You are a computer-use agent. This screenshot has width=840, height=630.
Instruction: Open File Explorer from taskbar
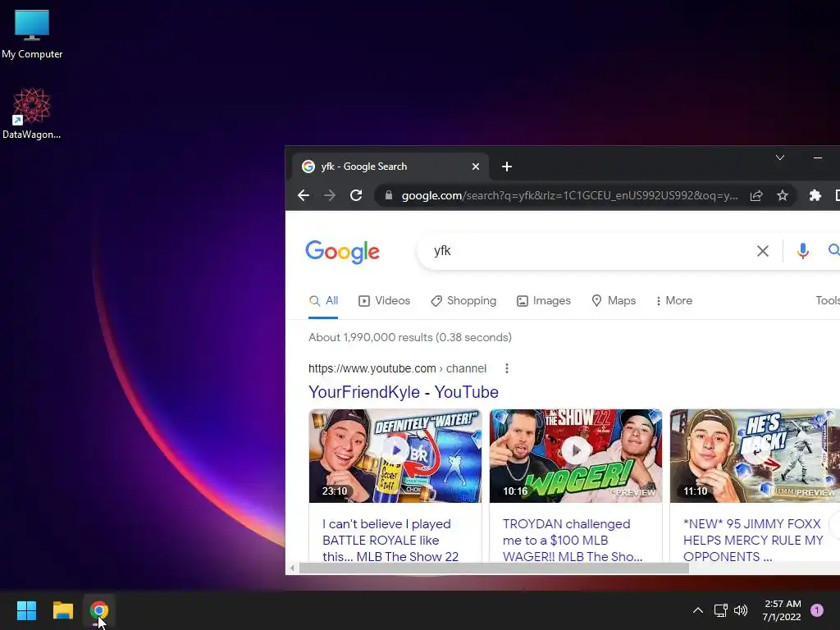62,610
